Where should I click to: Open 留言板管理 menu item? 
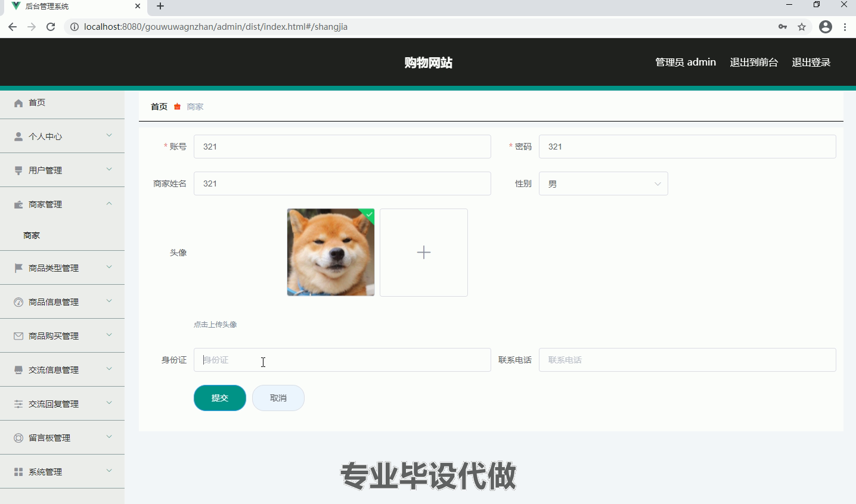(62, 438)
